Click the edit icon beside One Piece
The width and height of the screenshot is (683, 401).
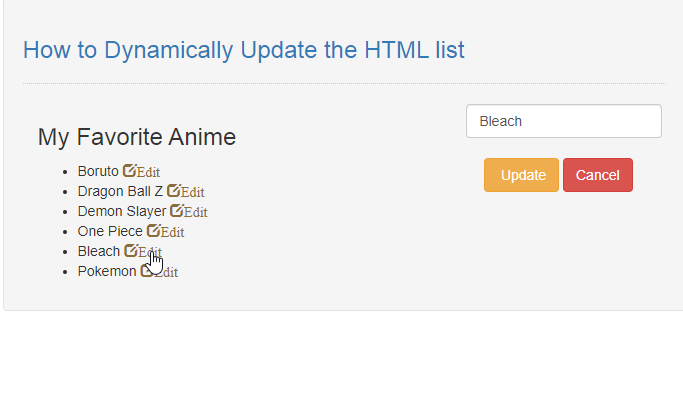[x=154, y=230]
